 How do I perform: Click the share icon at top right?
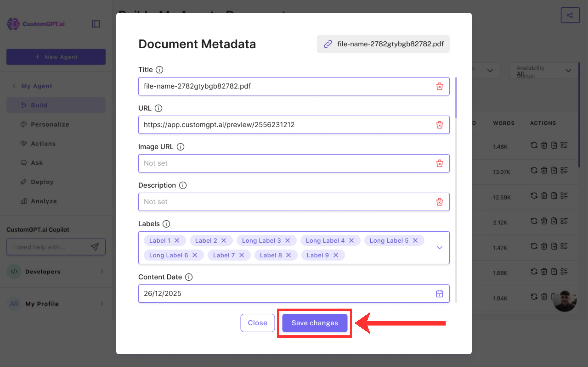570,15
